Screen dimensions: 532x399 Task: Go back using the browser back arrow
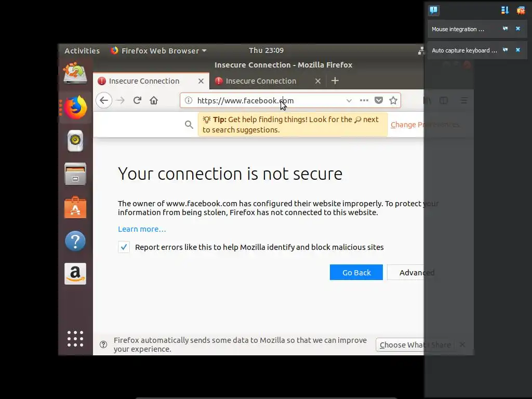pyautogui.click(x=104, y=100)
